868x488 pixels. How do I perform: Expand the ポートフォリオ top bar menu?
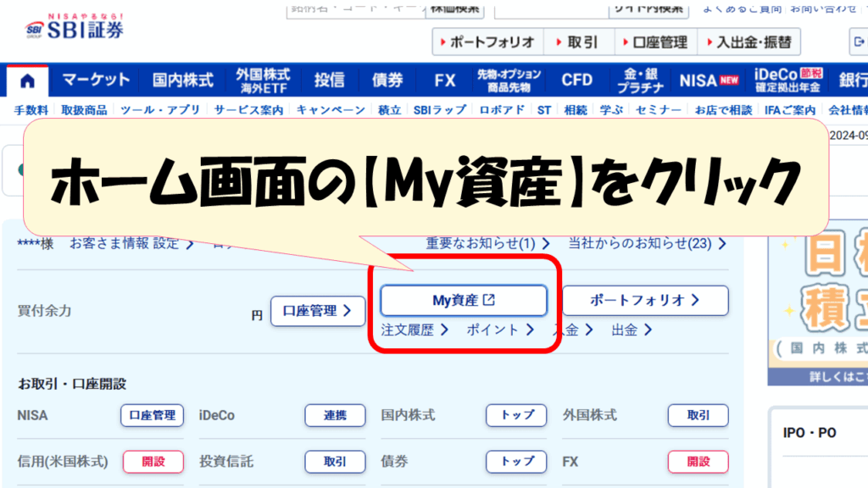tap(486, 42)
